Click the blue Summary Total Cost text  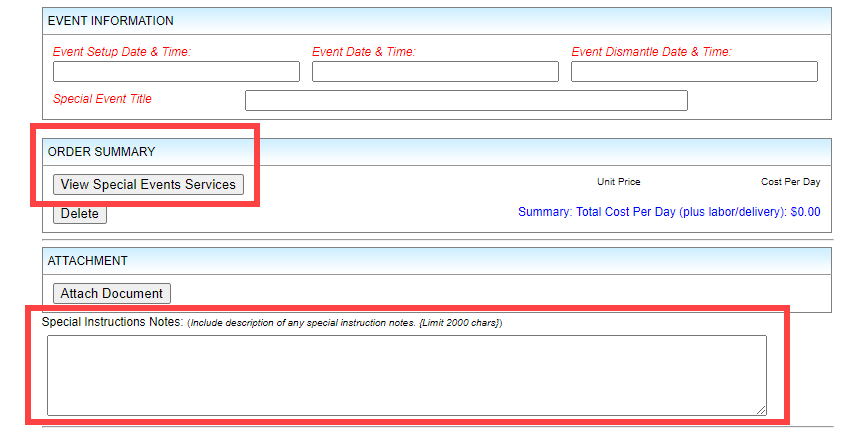[668, 212]
